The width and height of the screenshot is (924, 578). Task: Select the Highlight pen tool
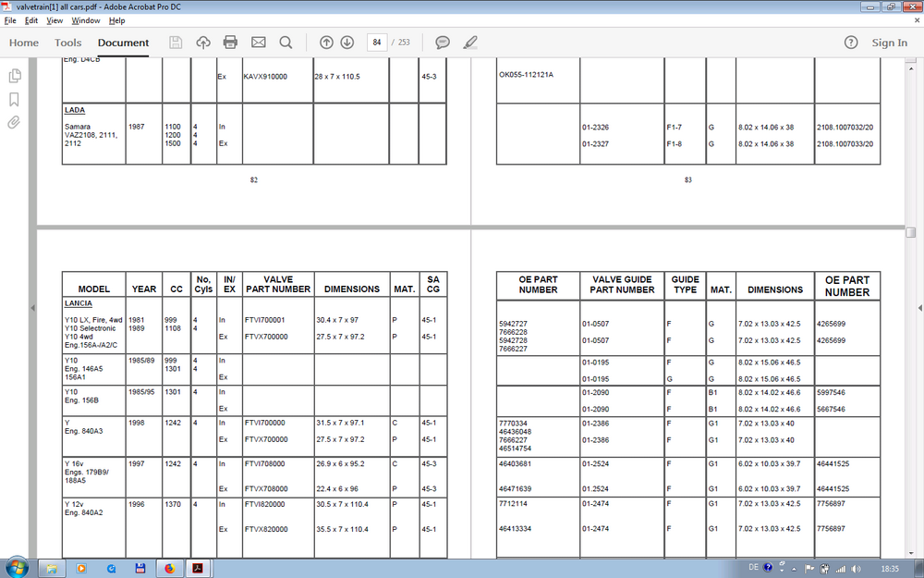point(470,43)
